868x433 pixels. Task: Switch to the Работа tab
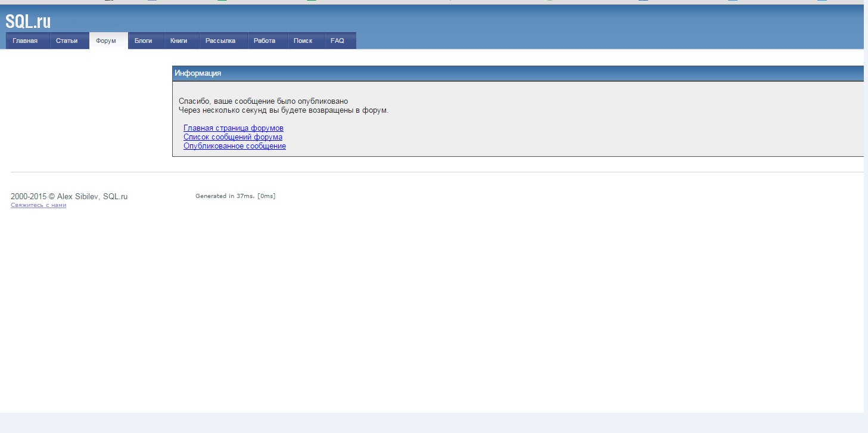[265, 41]
